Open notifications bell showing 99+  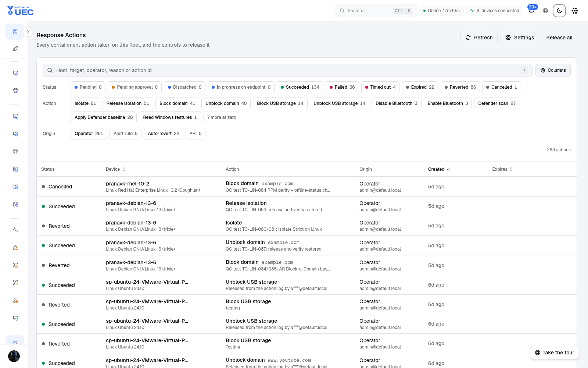(531, 11)
